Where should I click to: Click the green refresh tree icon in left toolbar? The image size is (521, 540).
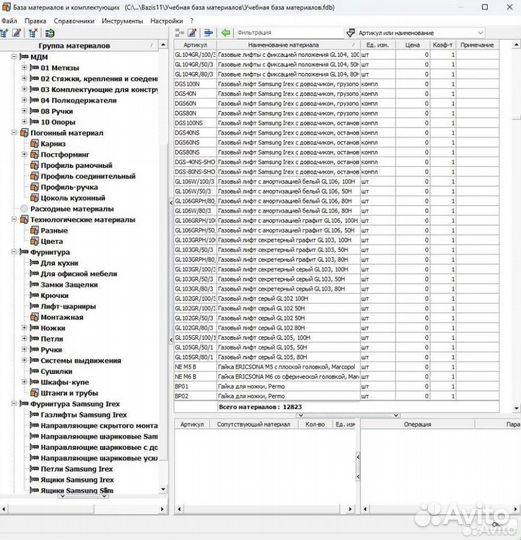[x=50, y=33]
